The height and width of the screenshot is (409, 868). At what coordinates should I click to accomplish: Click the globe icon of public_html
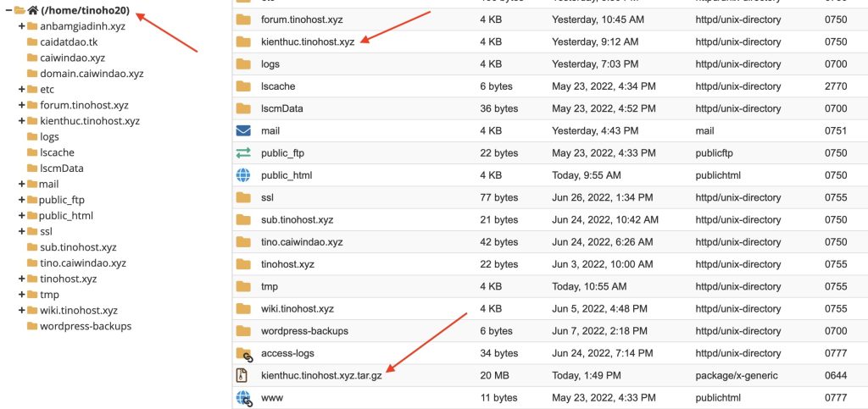point(243,175)
